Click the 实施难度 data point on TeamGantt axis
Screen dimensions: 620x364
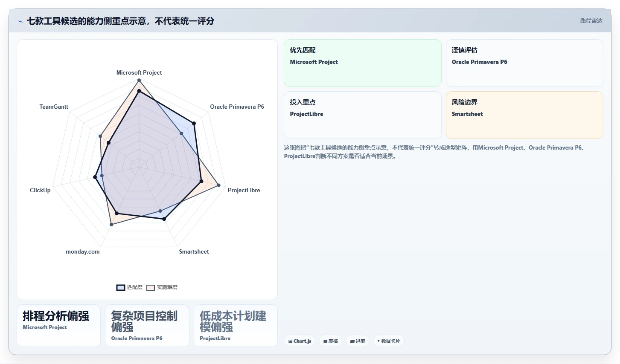point(100,136)
